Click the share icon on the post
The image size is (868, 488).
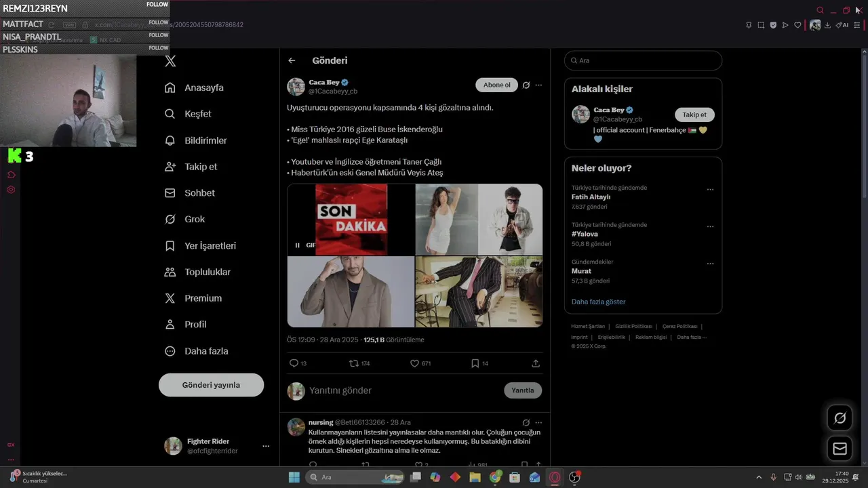(x=536, y=363)
